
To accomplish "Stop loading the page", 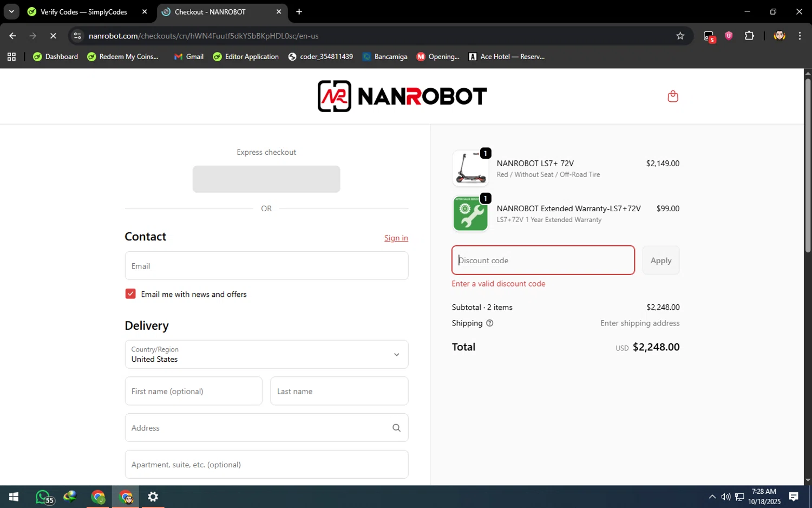I will pyautogui.click(x=53, y=36).
